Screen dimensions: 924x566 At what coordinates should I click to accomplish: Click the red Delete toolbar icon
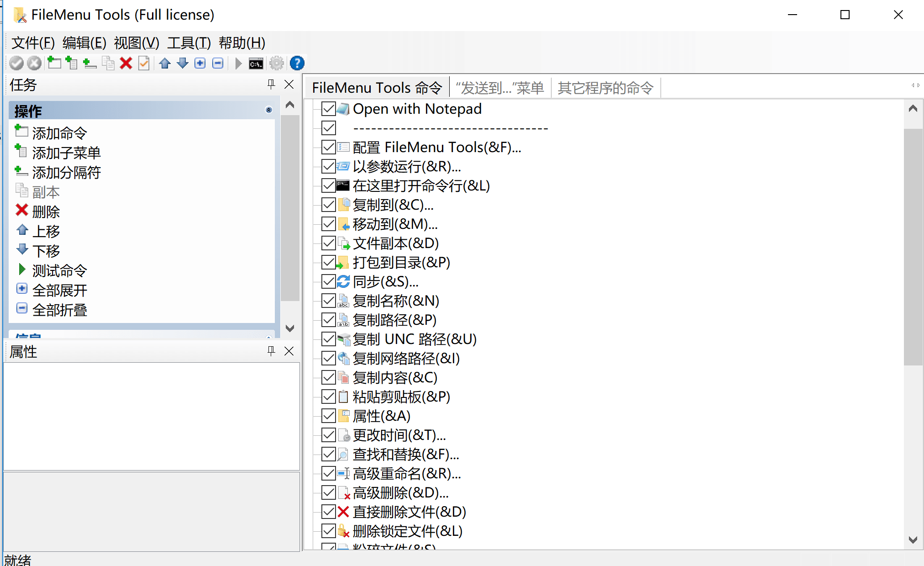[x=126, y=63]
